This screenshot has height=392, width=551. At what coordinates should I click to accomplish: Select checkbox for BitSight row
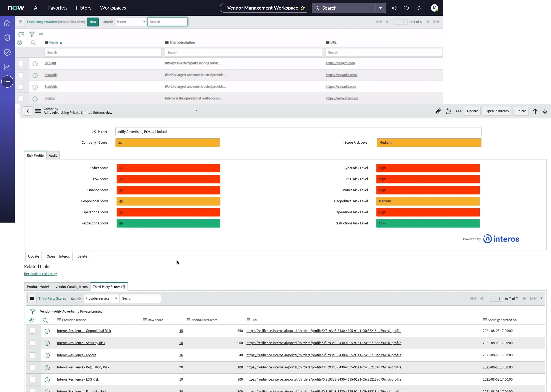pyautogui.click(x=21, y=63)
